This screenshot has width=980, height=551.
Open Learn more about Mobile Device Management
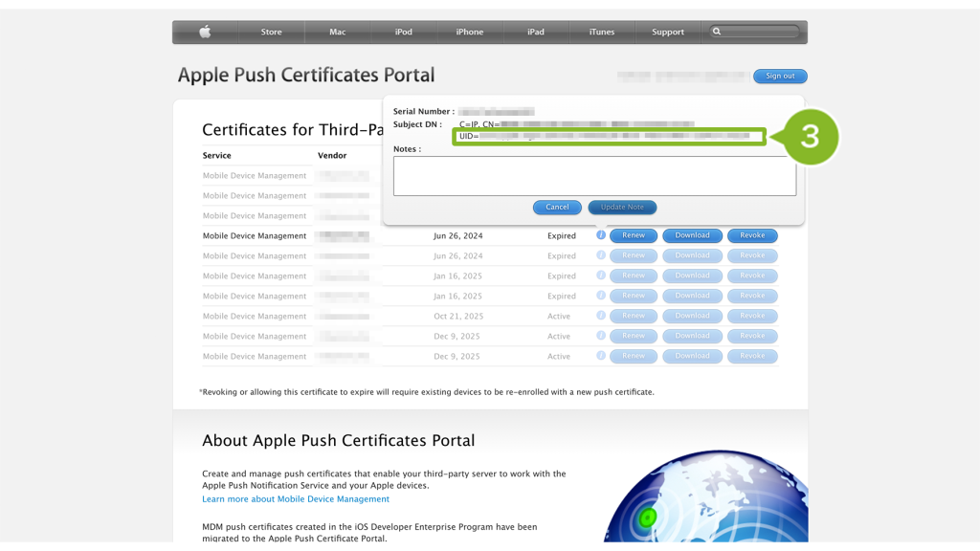(296, 499)
